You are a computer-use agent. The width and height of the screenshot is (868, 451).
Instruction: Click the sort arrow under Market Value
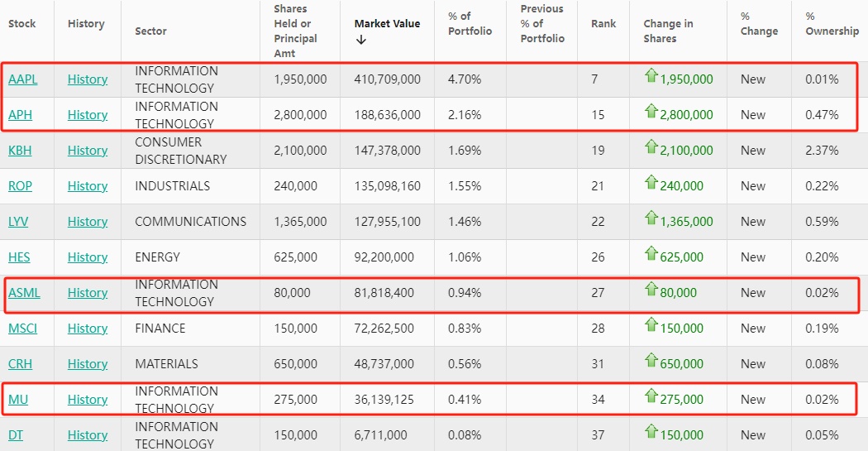click(360, 40)
